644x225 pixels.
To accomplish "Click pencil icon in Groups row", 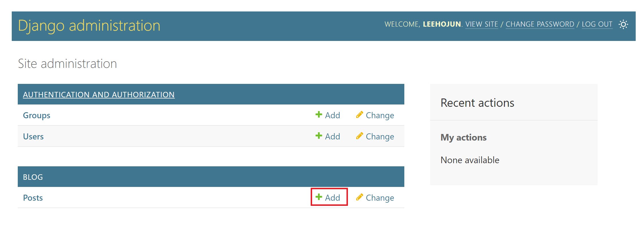I will click(x=360, y=115).
